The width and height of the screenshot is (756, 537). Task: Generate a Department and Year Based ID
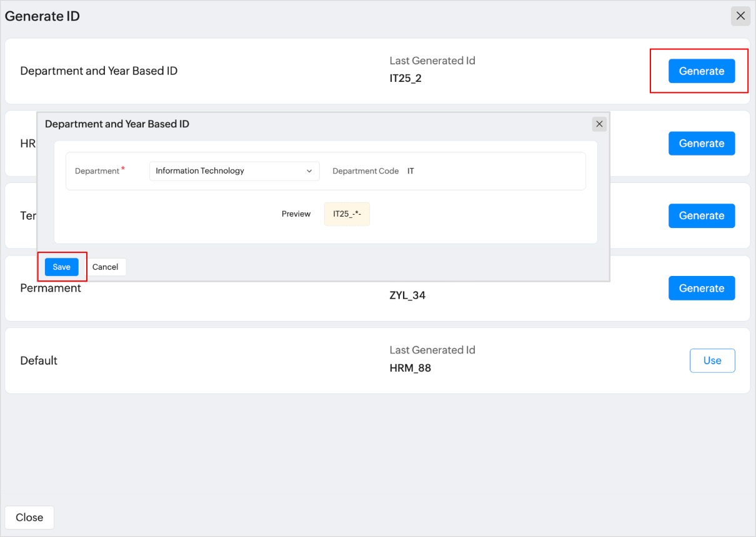click(701, 71)
